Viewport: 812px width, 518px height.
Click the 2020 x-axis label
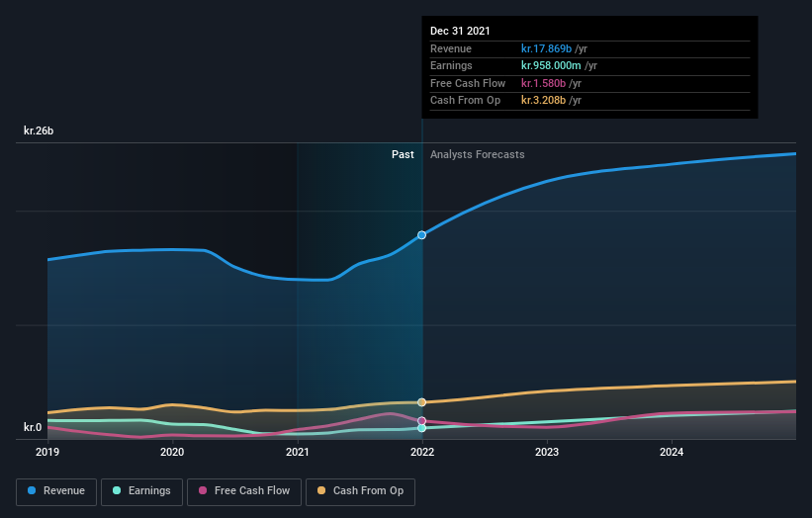172,452
